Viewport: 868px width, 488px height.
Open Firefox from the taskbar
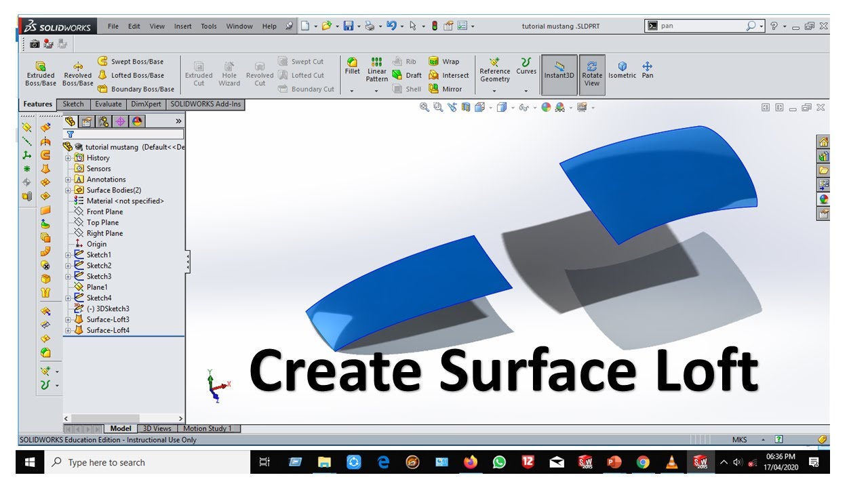coord(470,462)
